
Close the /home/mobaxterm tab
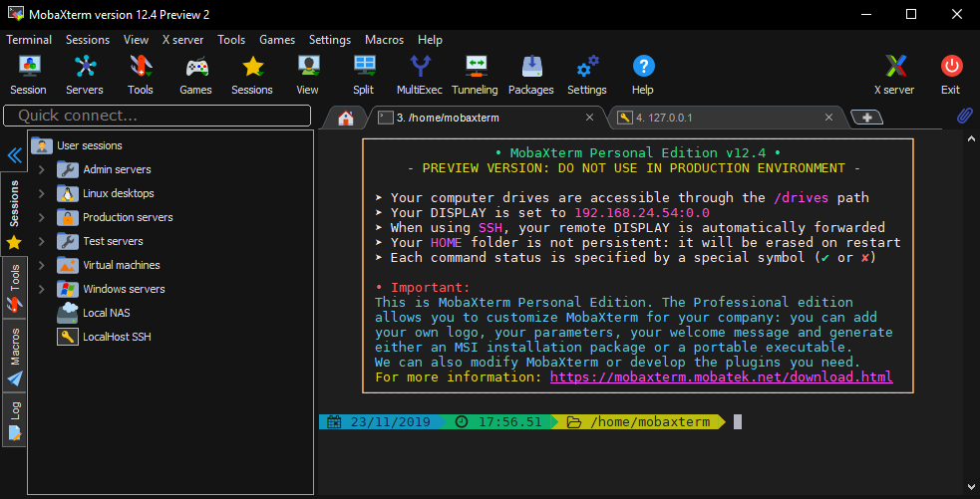(589, 118)
